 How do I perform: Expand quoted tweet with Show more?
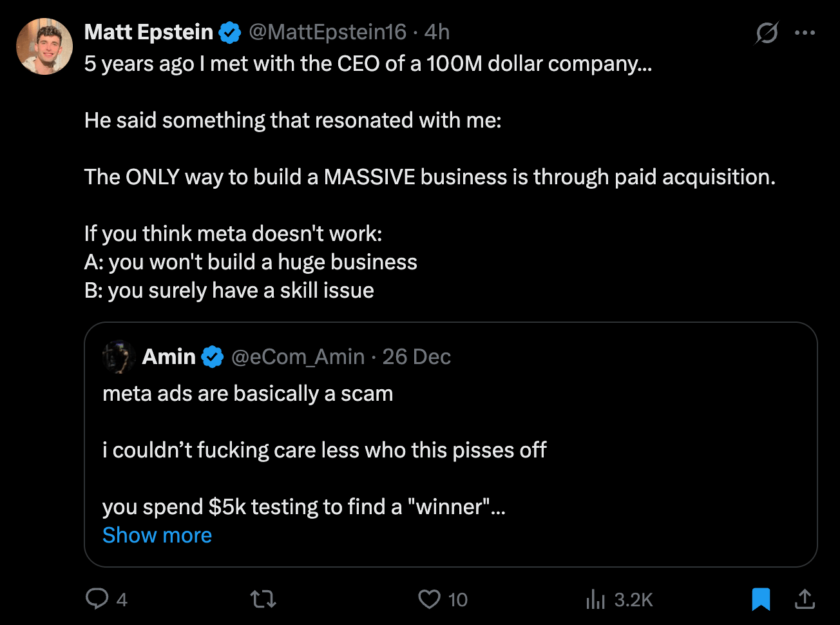157,535
